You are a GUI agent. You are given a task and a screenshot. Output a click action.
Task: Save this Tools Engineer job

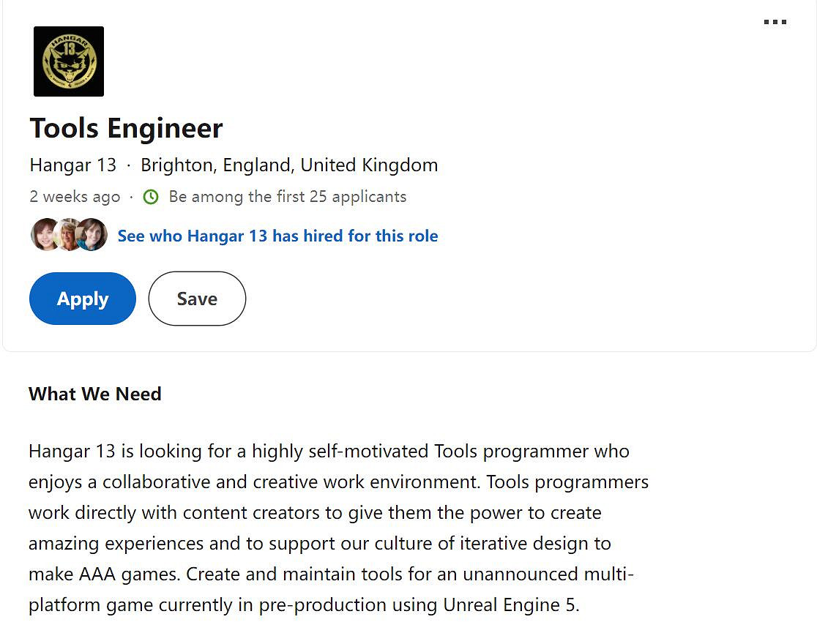pos(197,299)
